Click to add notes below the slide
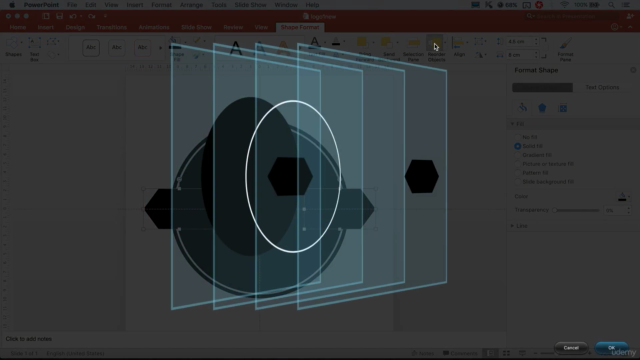The height and width of the screenshot is (360, 640). click(x=29, y=339)
